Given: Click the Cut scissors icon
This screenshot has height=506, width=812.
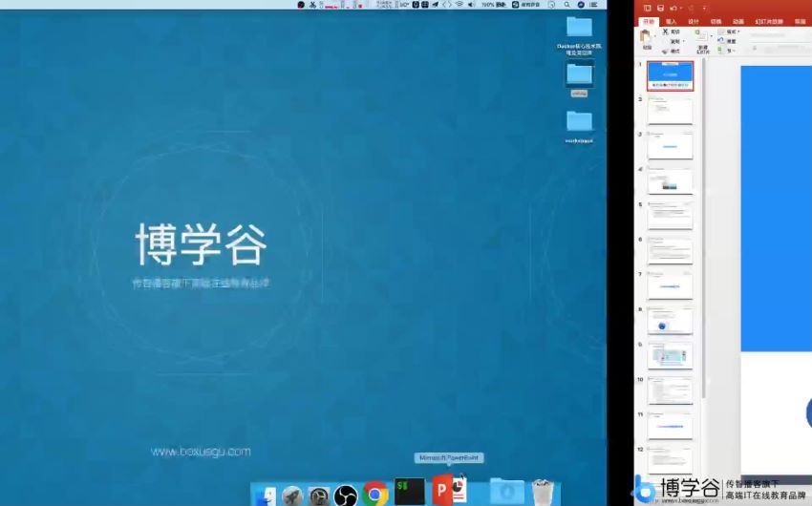Looking at the screenshot, I should pos(666,32).
